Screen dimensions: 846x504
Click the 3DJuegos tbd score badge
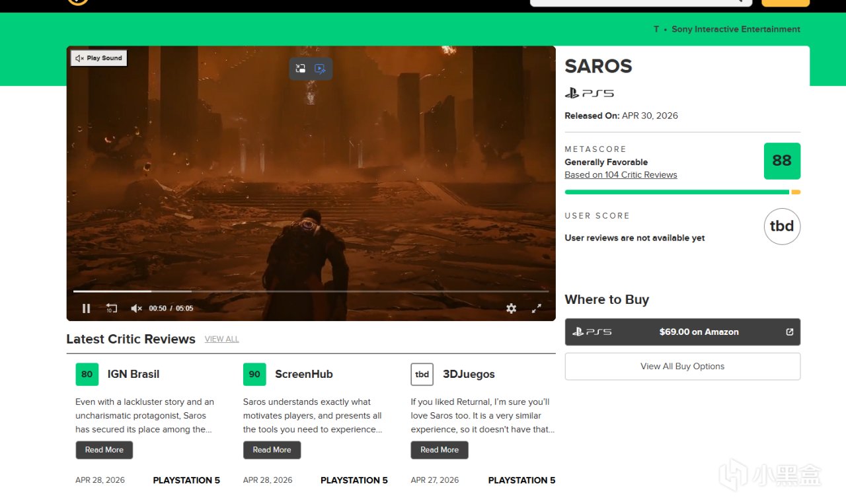pos(422,374)
